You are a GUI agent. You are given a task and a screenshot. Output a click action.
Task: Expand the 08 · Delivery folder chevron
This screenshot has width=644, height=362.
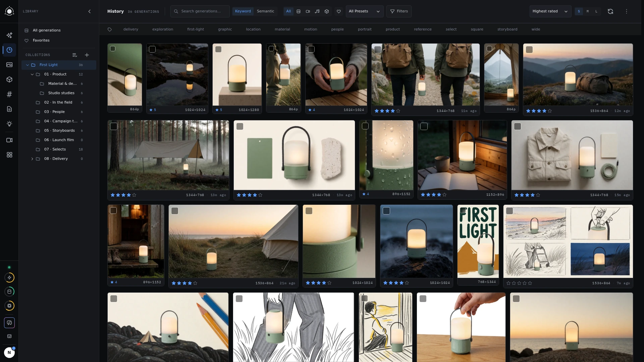point(32,159)
